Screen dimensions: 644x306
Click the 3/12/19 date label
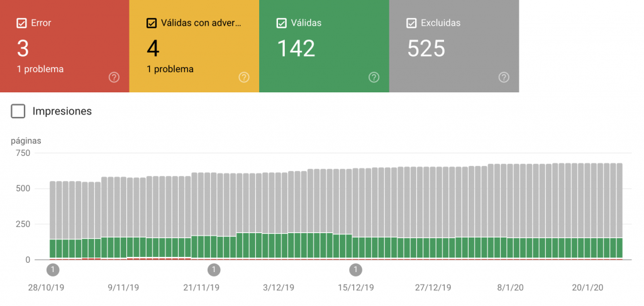click(x=279, y=288)
